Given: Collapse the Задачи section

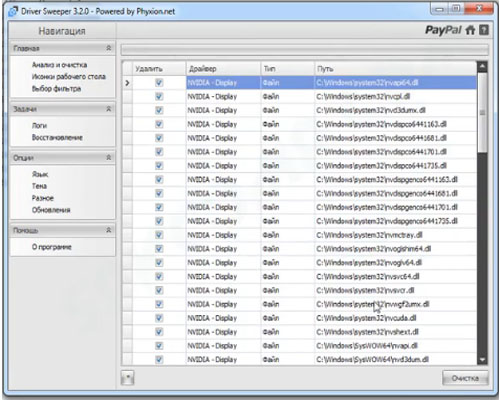Looking at the screenshot, I should [109, 109].
